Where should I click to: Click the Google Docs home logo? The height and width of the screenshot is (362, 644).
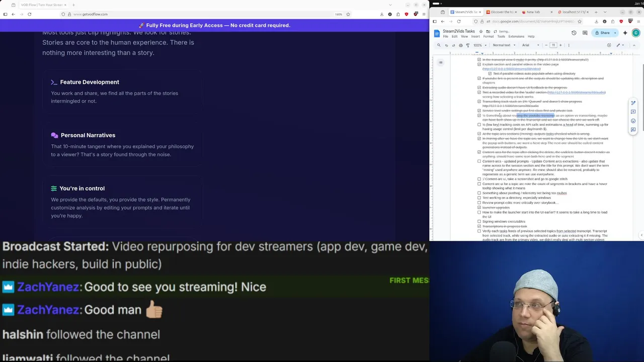tap(436, 33)
